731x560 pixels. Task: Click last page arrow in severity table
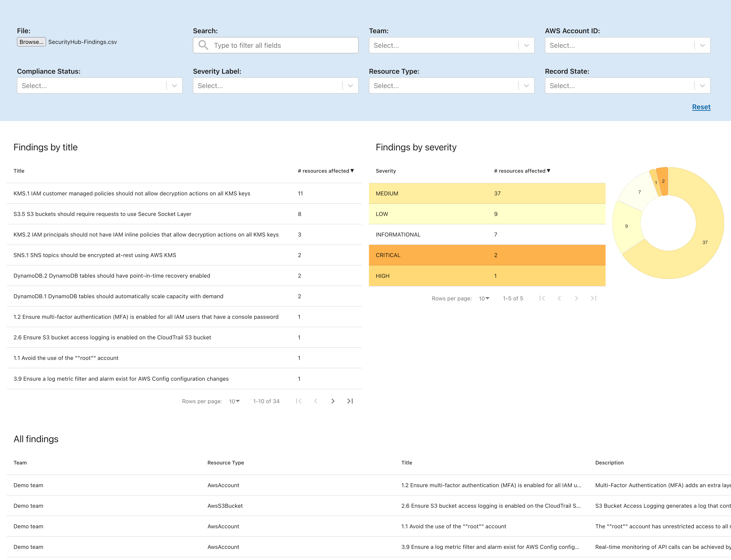coord(593,298)
